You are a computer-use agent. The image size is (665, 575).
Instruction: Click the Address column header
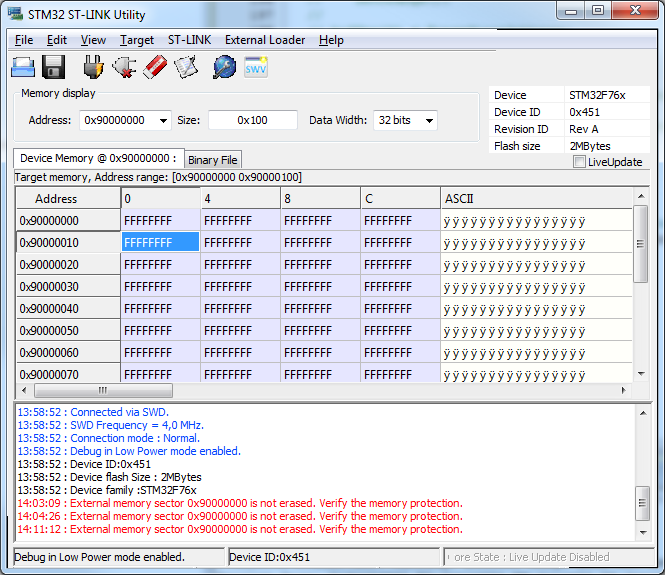click(68, 198)
